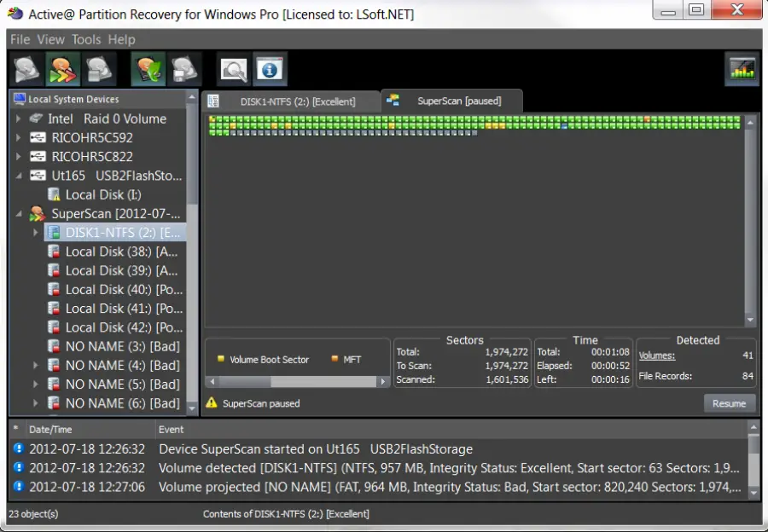The height and width of the screenshot is (532, 768).
Task: Click the bar chart icon at top right
Action: pyautogui.click(x=742, y=69)
